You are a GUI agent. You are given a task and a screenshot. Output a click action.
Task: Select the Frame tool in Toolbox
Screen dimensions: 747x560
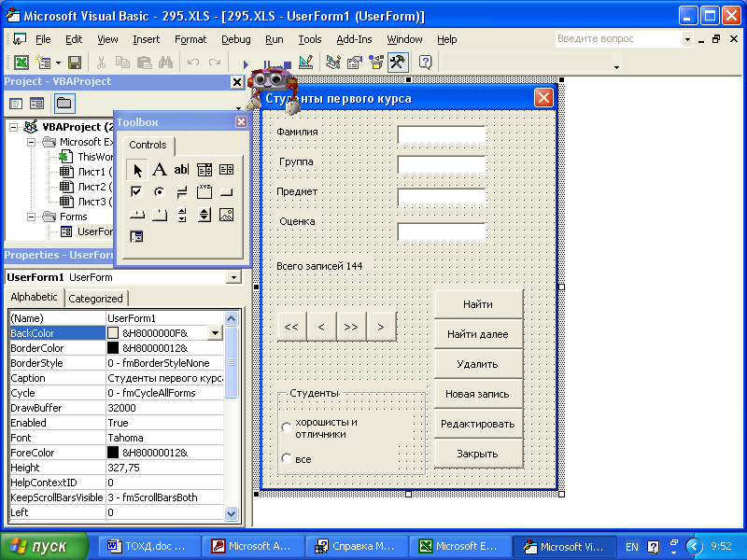[204, 192]
